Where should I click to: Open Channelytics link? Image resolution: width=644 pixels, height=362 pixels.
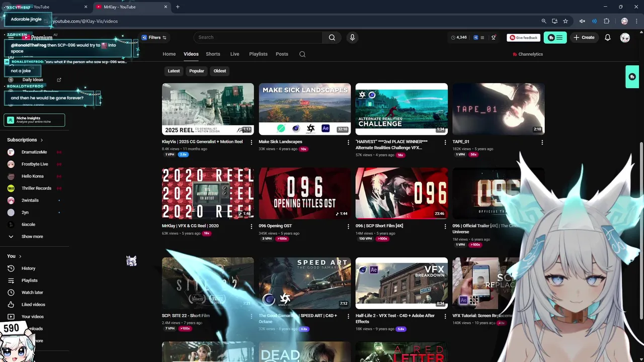pos(527,54)
